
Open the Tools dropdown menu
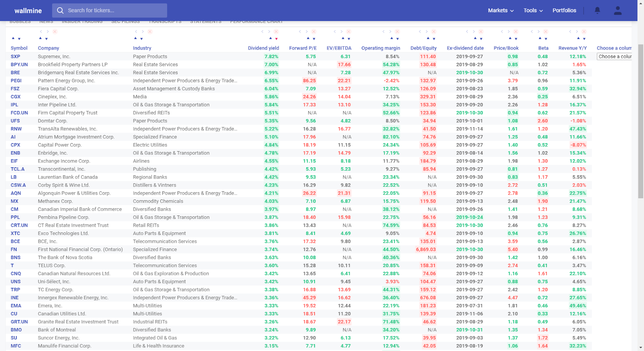click(x=533, y=10)
